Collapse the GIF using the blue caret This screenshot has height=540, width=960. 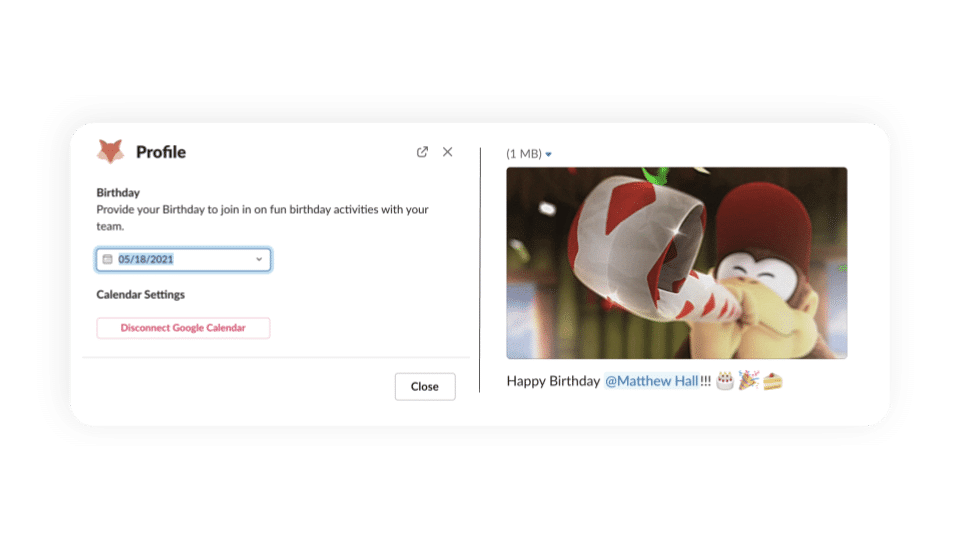(549, 154)
